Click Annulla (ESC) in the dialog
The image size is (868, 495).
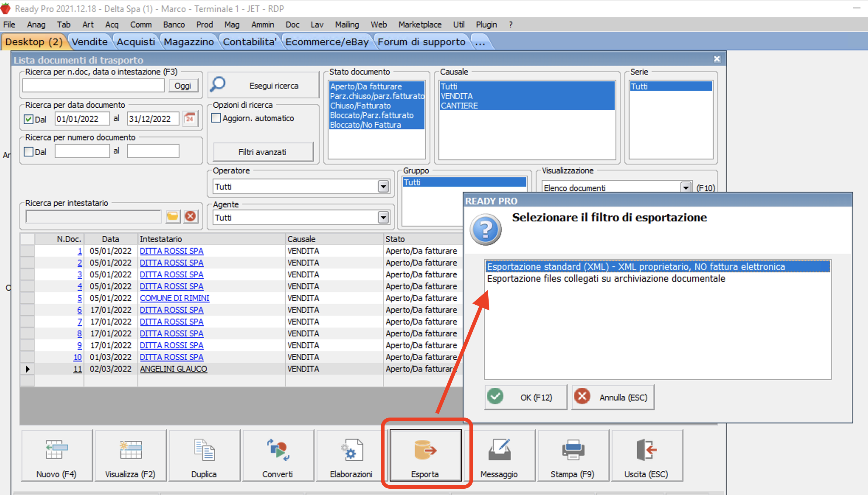[x=613, y=397]
